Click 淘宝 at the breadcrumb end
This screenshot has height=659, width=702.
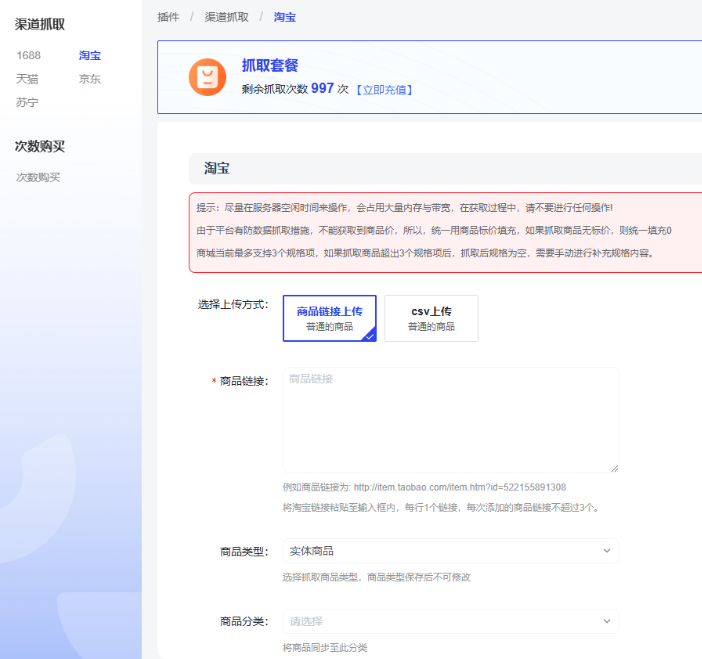pos(285,17)
